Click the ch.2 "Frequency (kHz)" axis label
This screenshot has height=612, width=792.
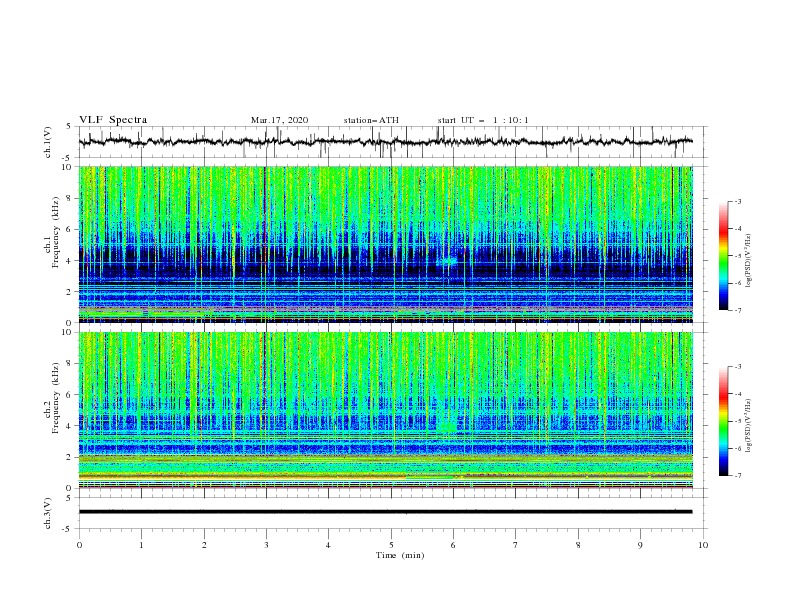[x=56, y=397]
